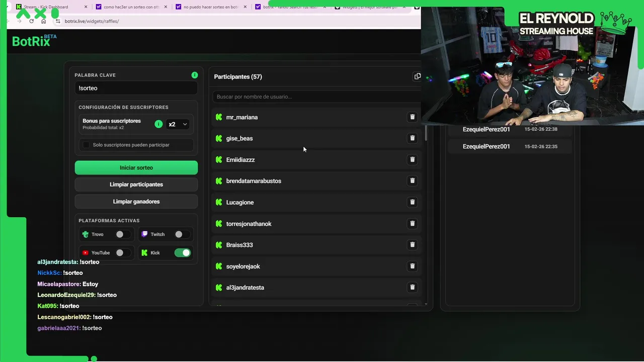Image resolution: width=644 pixels, height=362 pixels.
Task: Click the YouTube platform icon
Action: pyautogui.click(x=86, y=253)
